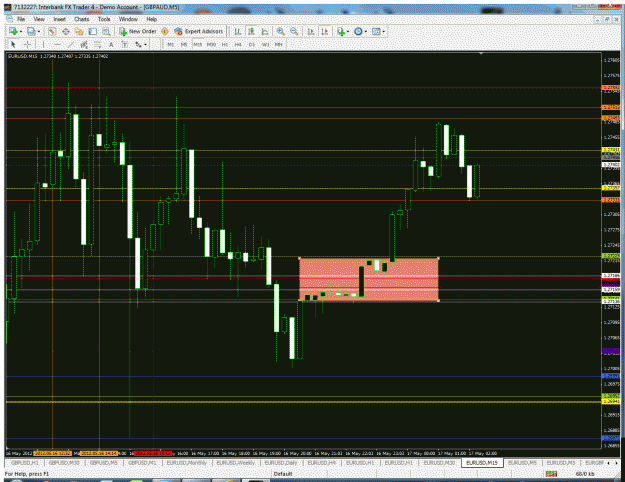Open the Profiles toolbar icon
625x482 pixels.
point(31,31)
